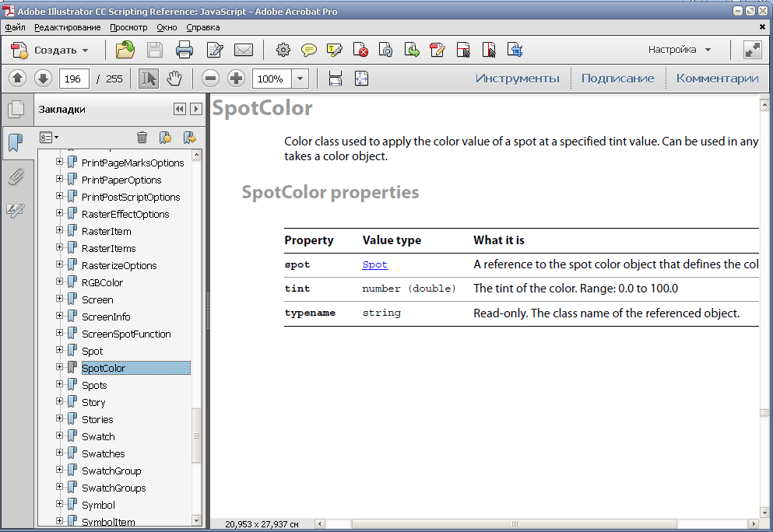Follow the Spot hyperlink in table
This screenshot has width=773, height=532.
click(375, 264)
